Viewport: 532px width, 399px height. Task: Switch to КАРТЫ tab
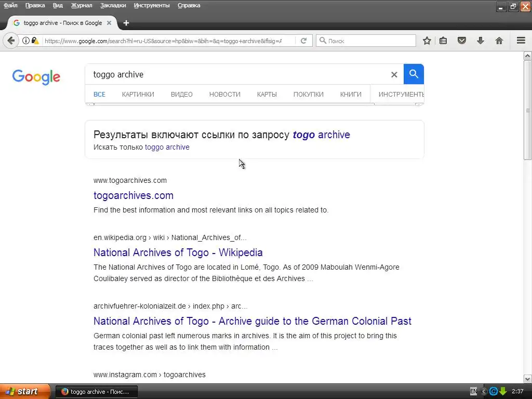click(267, 95)
